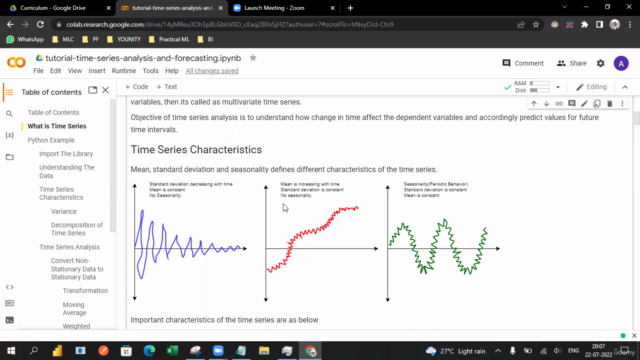Open Zoom from the taskbar

(x=218, y=351)
